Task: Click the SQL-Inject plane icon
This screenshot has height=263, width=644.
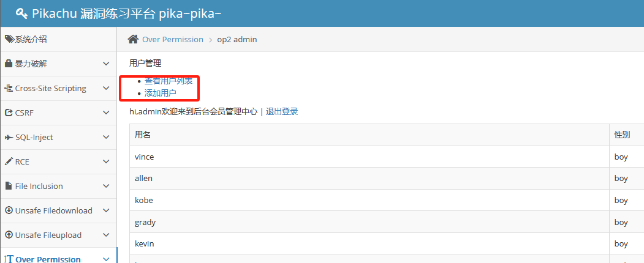Action: (x=9, y=137)
